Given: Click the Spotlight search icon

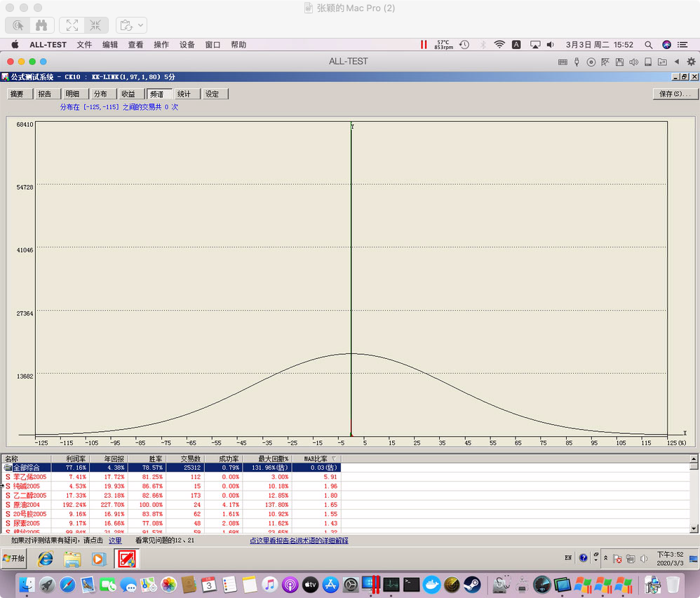Looking at the screenshot, I should pos(648,45).
